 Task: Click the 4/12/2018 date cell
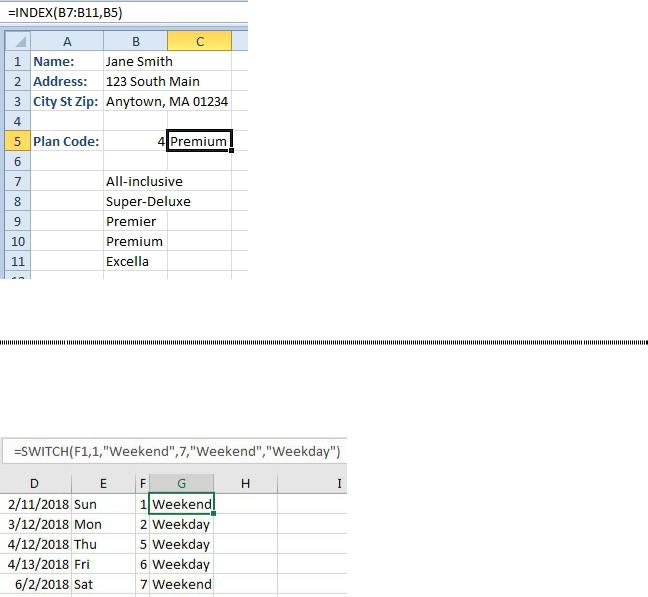tap(36, 544)
